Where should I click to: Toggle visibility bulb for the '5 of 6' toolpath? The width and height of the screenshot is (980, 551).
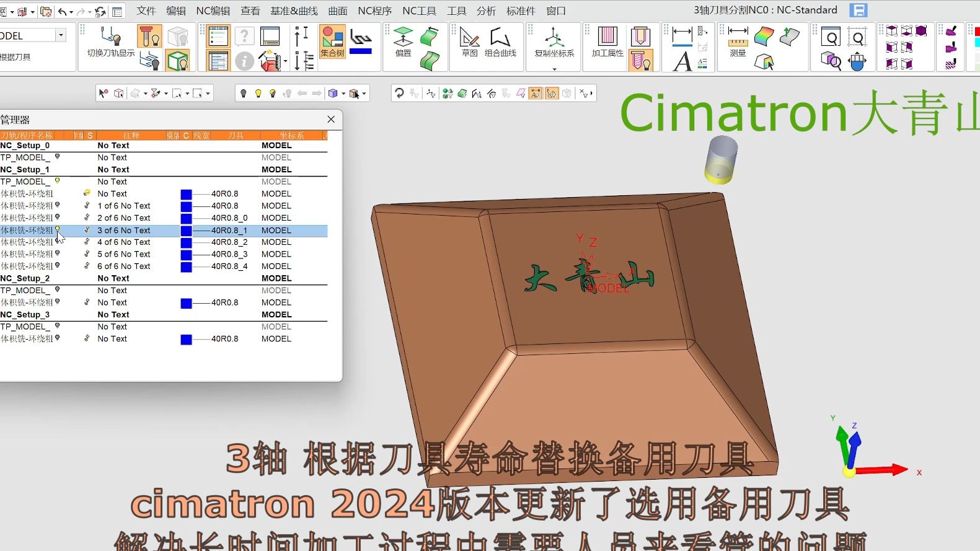click(x=57, y=253)
